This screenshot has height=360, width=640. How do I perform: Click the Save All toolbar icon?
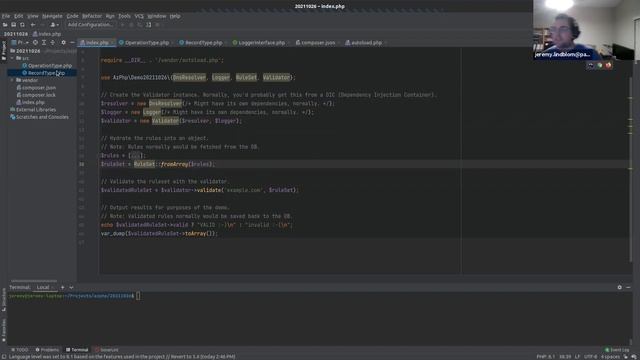tap(13, 25)
